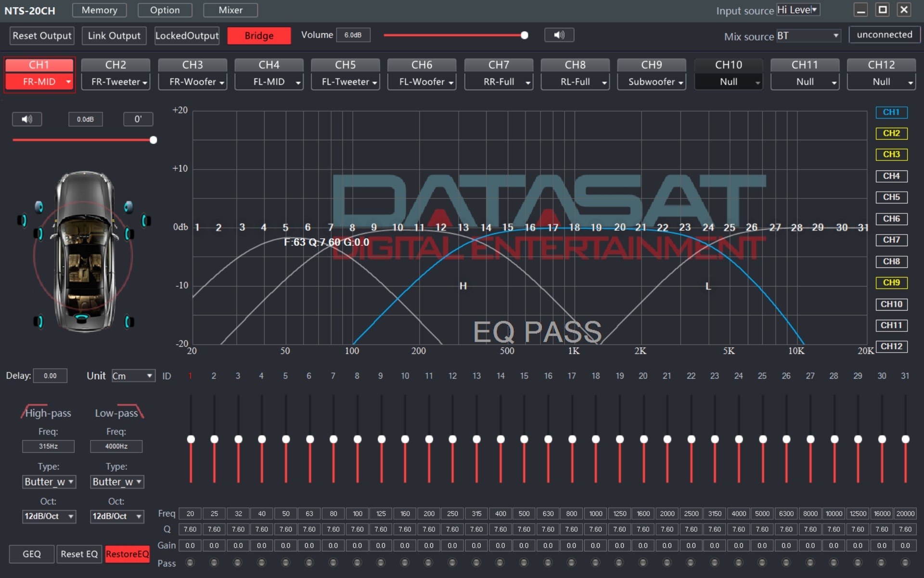Toggle Pass for EQ band 11 (200 Hz)

coord(428,563)
